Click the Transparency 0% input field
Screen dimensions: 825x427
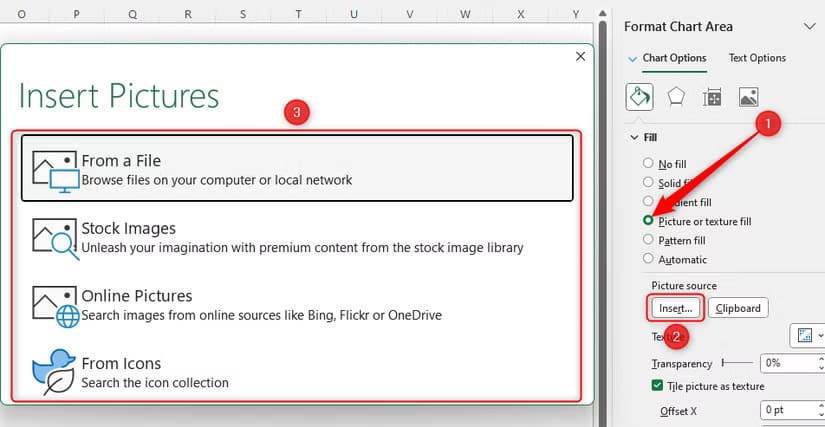coord(789,363)
